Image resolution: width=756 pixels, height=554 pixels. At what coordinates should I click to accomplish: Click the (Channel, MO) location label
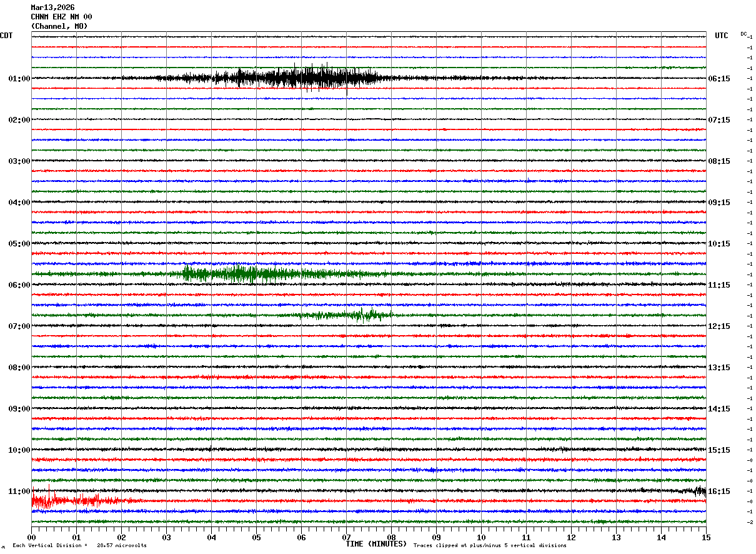click(59, 26)
